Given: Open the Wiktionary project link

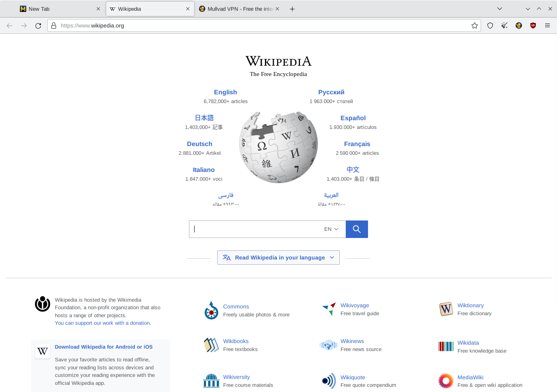Looking at the screenshot, I should pos(471,306).
